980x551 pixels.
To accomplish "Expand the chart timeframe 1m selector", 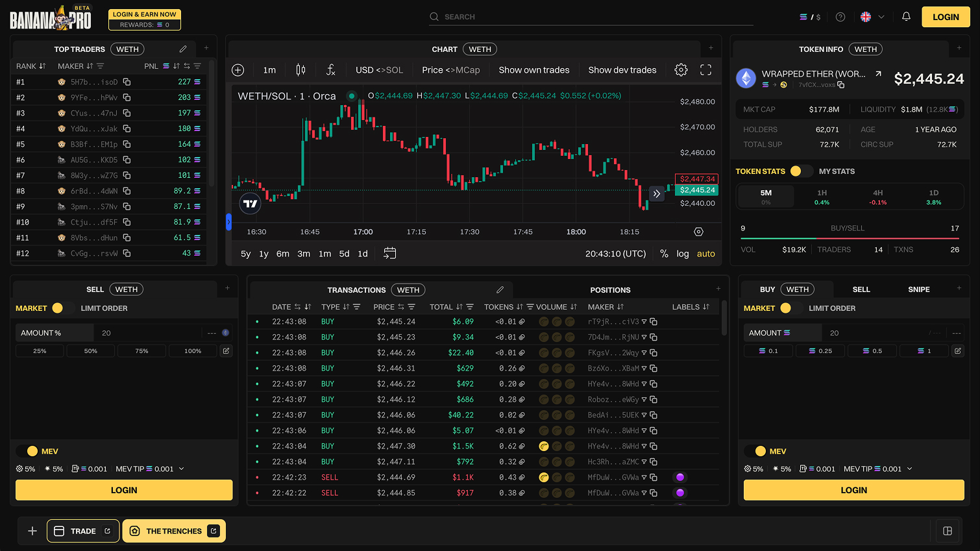I will point(269,69).
